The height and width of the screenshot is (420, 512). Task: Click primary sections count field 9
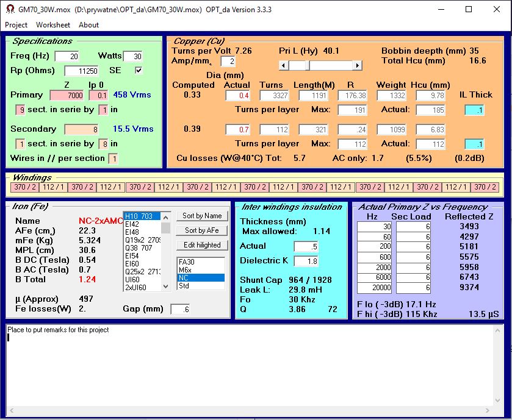[x=20, y=110]
